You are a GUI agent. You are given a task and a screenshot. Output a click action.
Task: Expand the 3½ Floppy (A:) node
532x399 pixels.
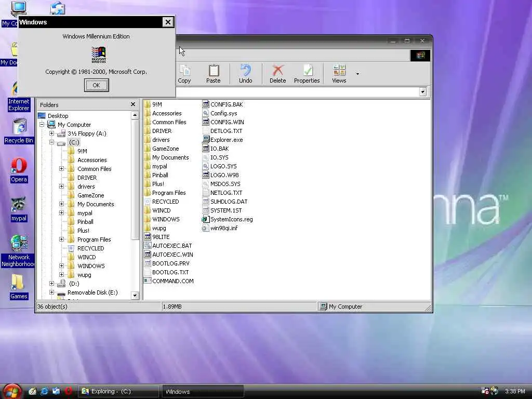[x=51, y=134]
